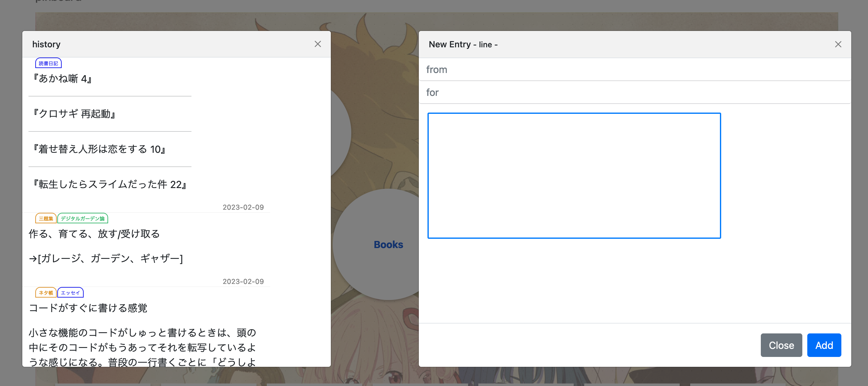Open the デジタルガーデン論 tag chip
The width and height of the screenshot is (868, 386).
82,218
